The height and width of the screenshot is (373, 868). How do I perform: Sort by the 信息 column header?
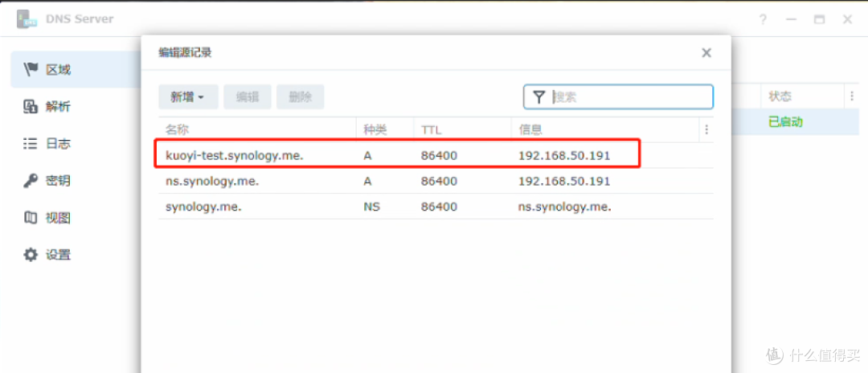tap(605, 129)
